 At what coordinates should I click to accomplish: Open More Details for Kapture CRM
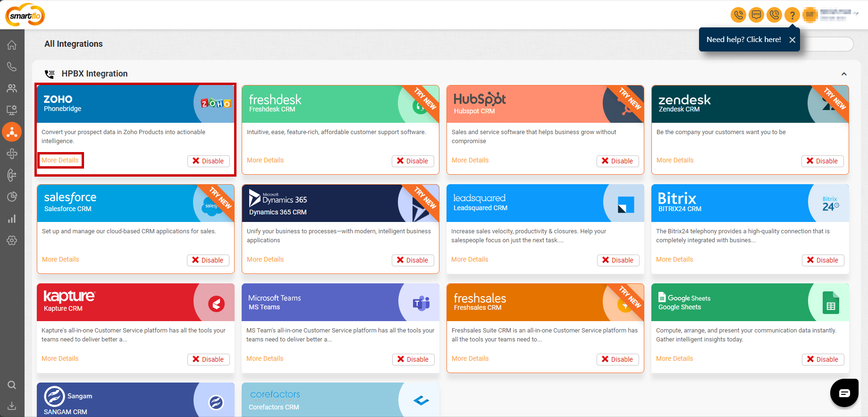60,358
